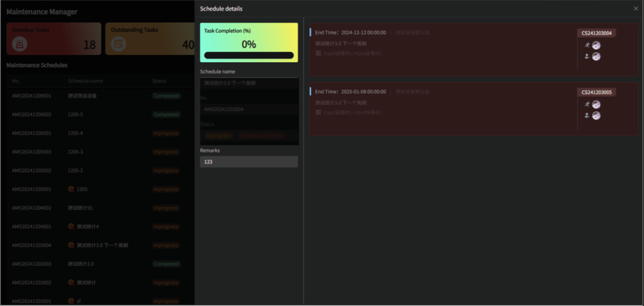This screenshot has width=644, height=306.
Task: Open schedule row AMS20241209001
Action: coord(31,96)
